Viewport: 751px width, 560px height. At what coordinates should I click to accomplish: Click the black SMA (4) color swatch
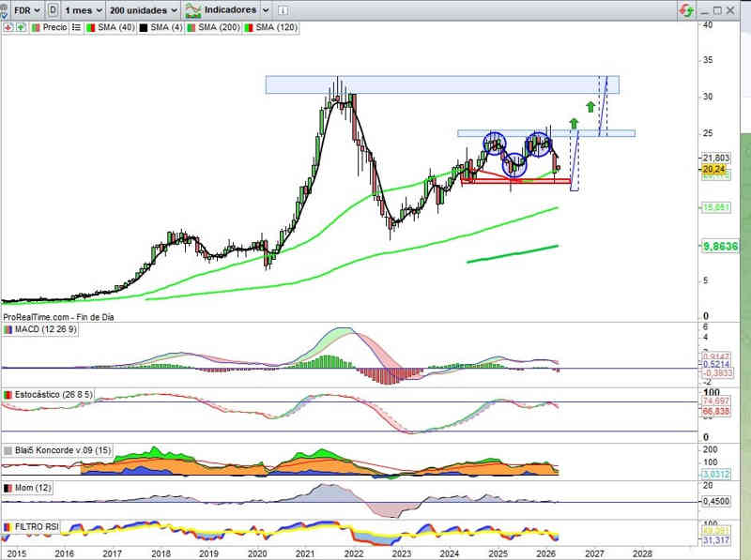(x=144, y=28)
